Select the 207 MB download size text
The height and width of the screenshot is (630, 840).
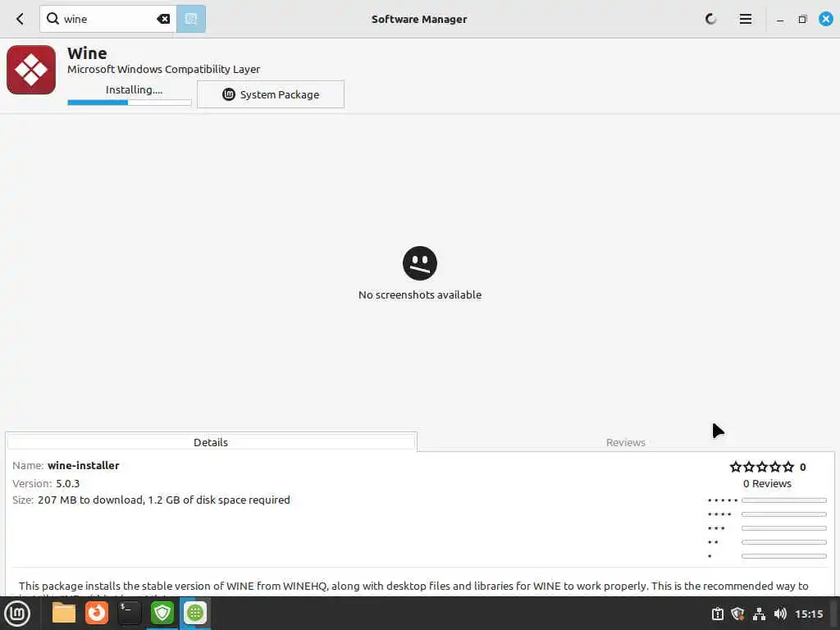point(164,500)
